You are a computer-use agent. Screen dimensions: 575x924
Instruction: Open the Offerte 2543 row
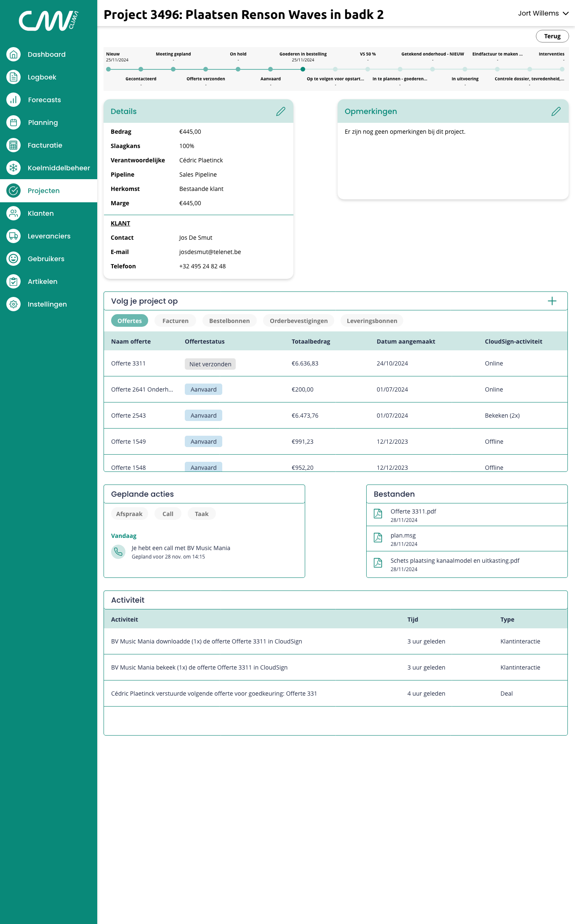(x=128, y=416)
